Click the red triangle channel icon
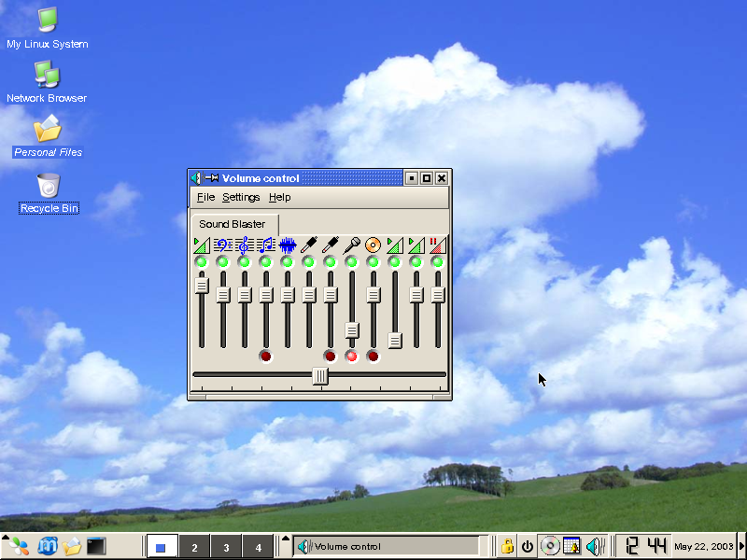 (437, 245)
